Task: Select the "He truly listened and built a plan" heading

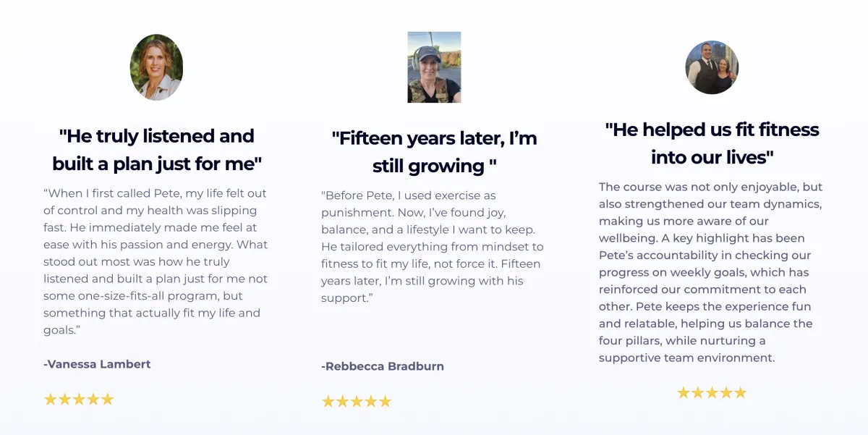Action: pos(156,150)
